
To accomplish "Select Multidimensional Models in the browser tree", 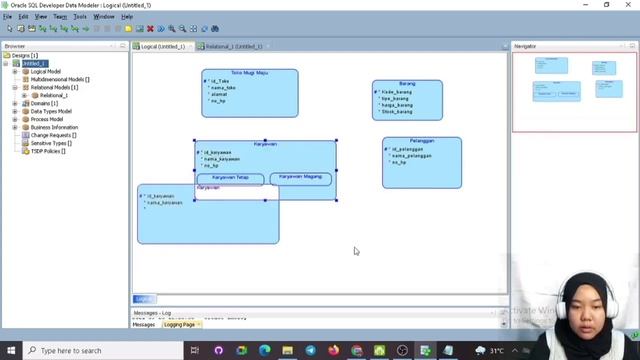I will click(60, 79).
